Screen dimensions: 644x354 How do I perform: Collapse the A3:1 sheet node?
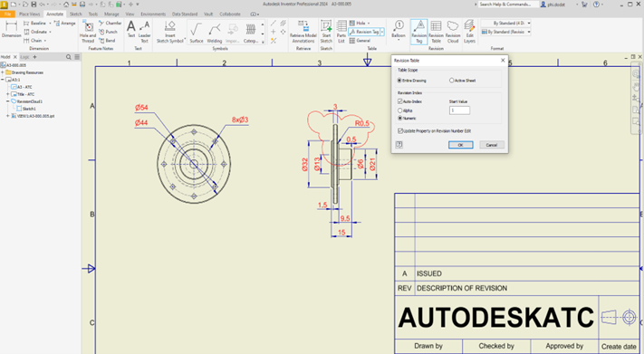coord(3,80)
